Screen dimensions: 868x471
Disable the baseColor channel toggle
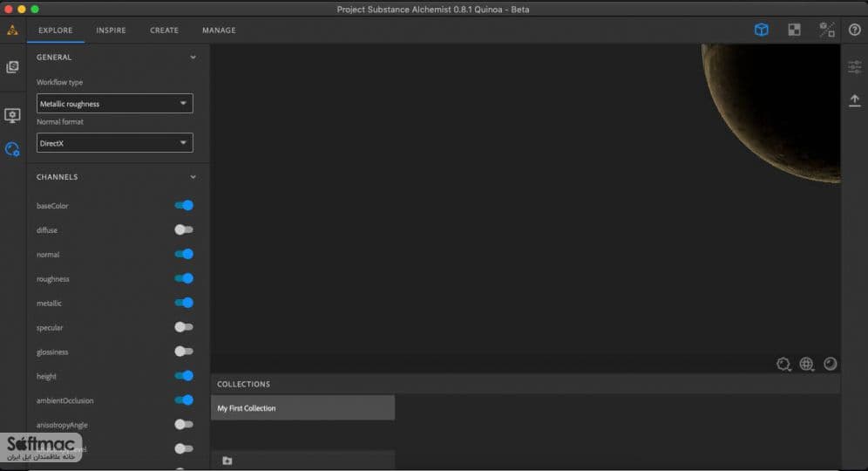[184, 206]
